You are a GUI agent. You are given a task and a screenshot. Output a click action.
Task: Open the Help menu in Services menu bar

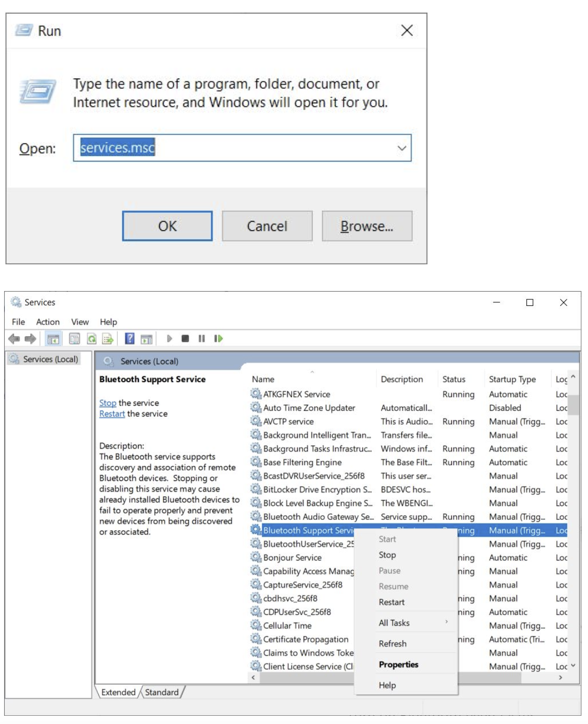pos(108,322)
